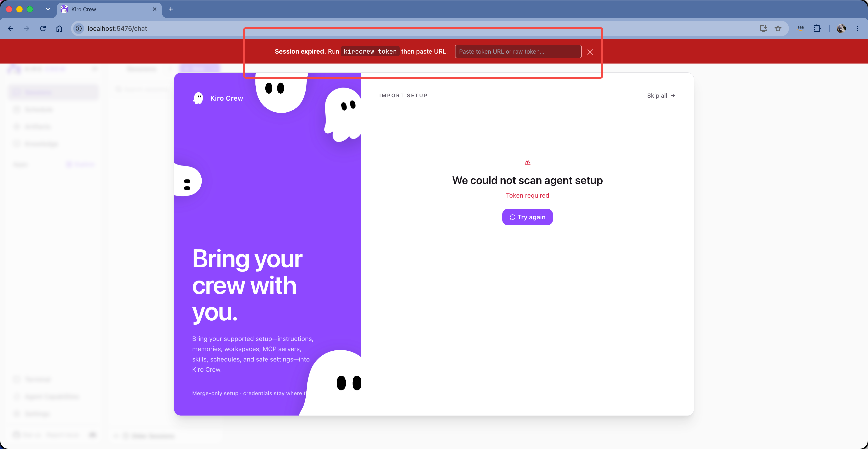This screenshot has height=449, width=868.
Task: Select the Kiro Crew browser tab
Action: pos(109,9)
